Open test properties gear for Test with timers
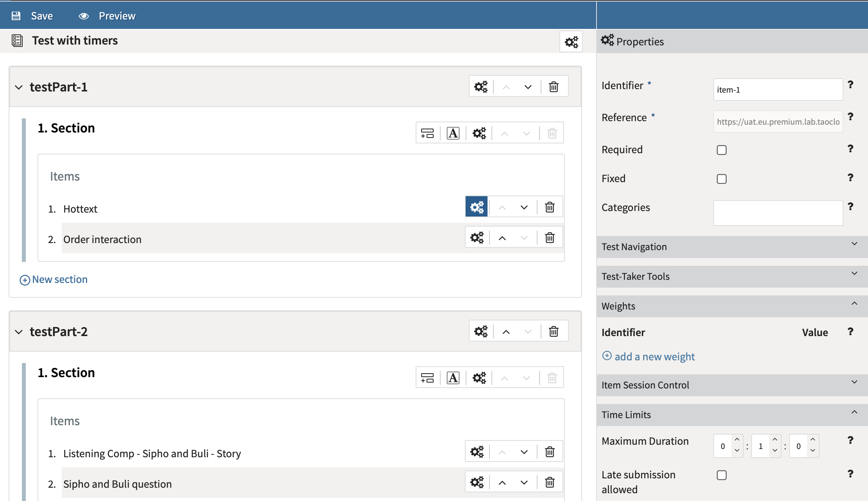The image size is (868, 501). point(571,42)
